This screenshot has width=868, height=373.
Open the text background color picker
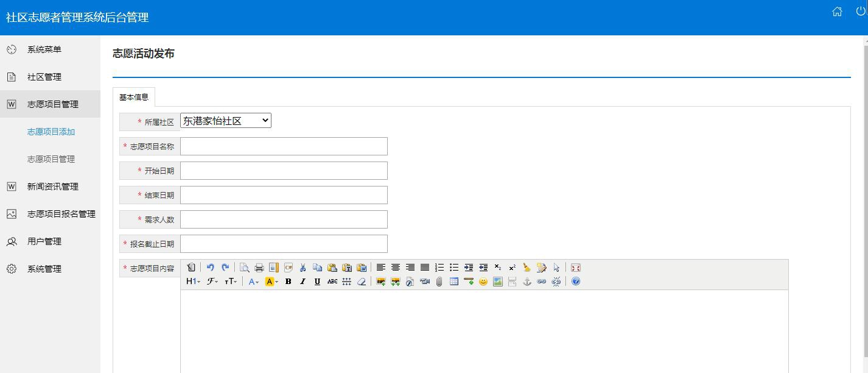click(271, 282)
